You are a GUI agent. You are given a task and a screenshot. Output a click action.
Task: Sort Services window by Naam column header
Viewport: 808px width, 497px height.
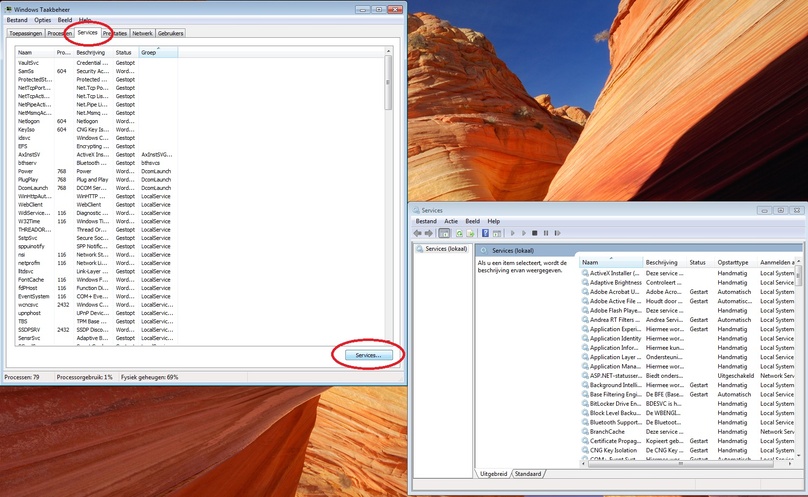[x=611, y=262]
